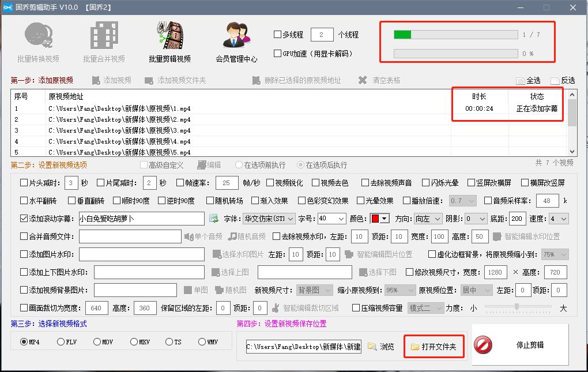Screen dimensions: 588x372
Task: Click save path input field
Action: pos(303,347)
